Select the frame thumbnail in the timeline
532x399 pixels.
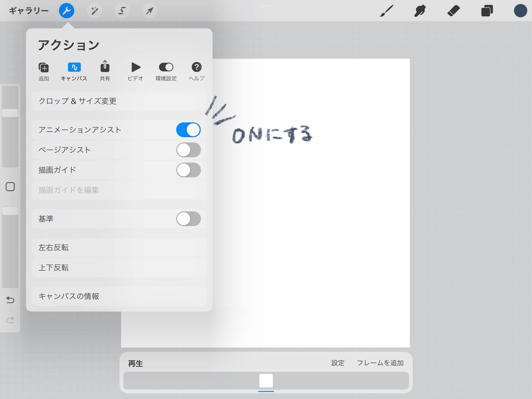266,381
